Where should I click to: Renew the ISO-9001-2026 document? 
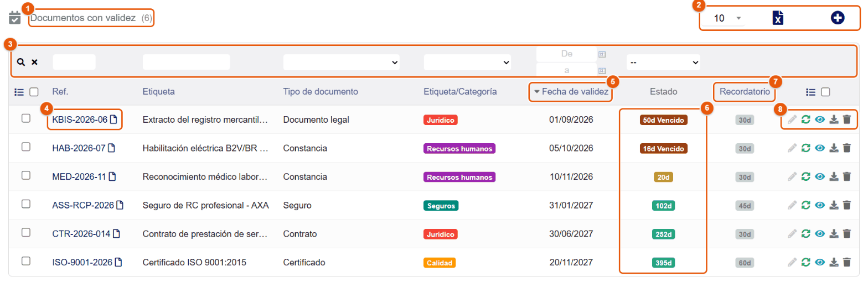806,262
